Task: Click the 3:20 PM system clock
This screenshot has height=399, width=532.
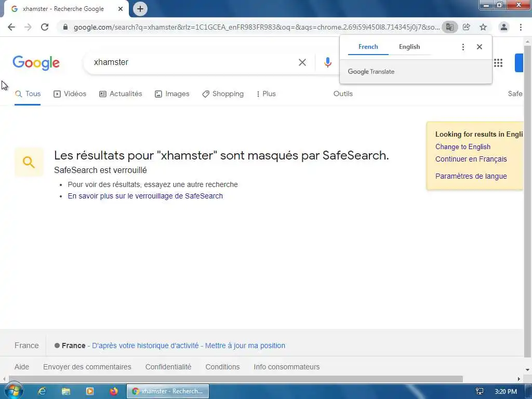Action: pyautogui.click(x=506, y=392)
